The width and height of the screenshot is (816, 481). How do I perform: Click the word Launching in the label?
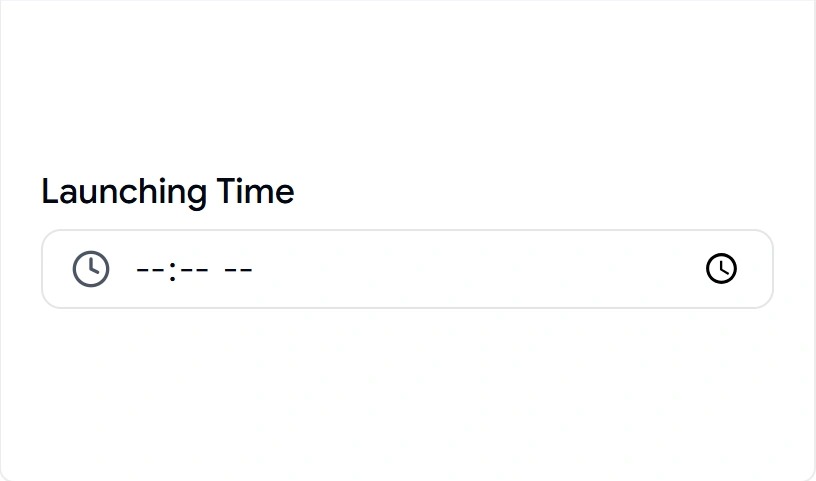coord(124,192)
